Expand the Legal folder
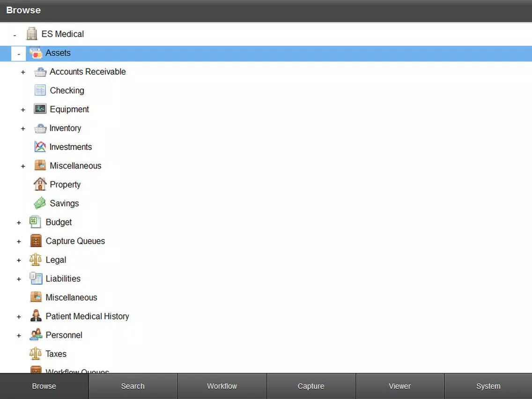The height and width of the screenshot is (399, 532). coord(19,260)
